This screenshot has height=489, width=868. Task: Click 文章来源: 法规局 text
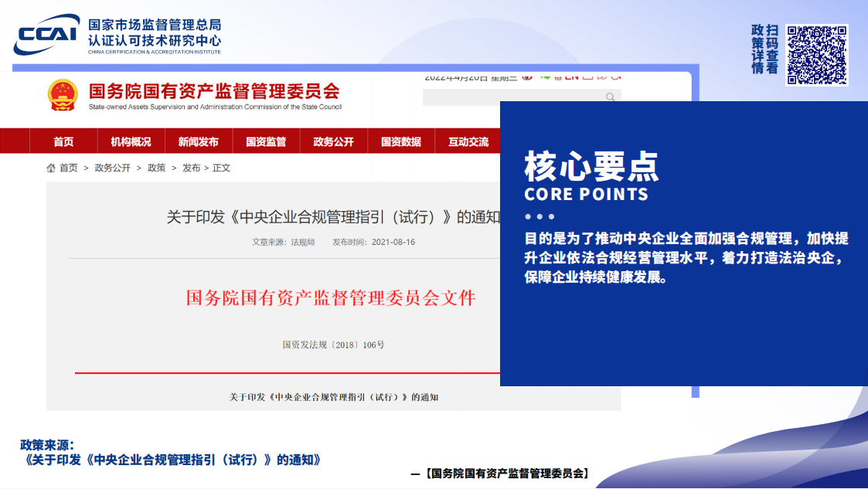(284, 243)
